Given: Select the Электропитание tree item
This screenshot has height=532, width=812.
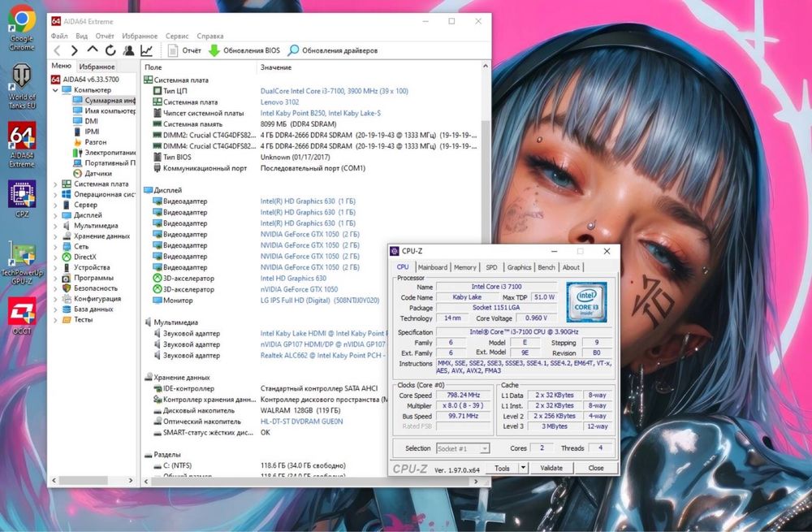Looking at the screenshot, I should pos(104,153).
